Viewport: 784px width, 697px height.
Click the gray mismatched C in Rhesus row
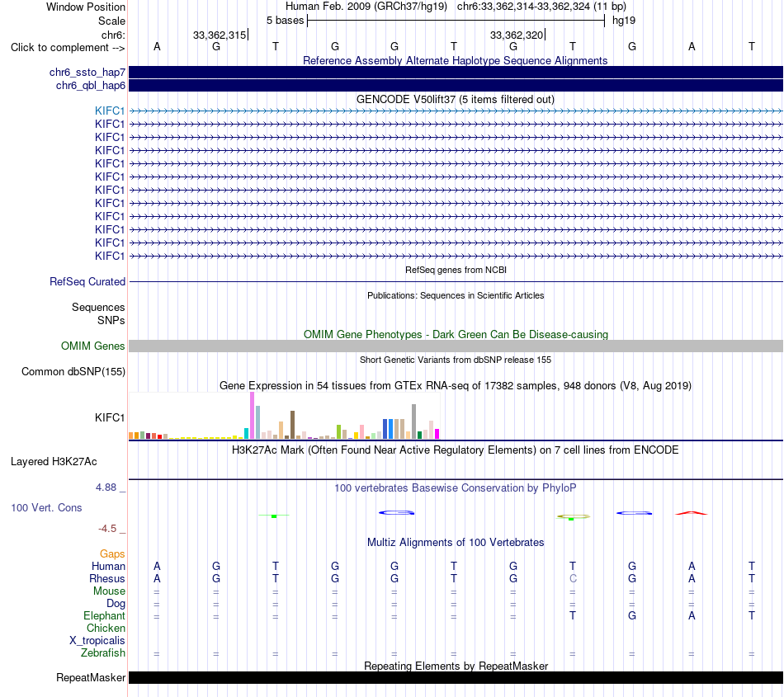coord(573,578)
